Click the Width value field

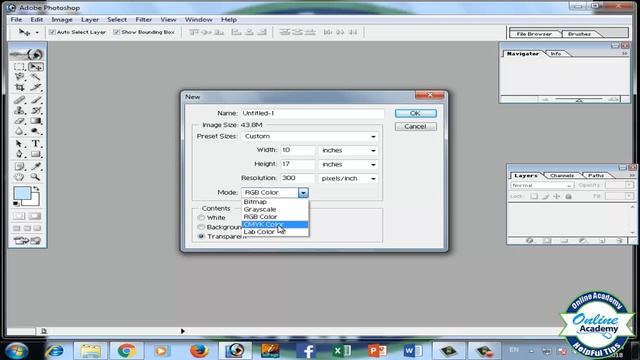298,150
